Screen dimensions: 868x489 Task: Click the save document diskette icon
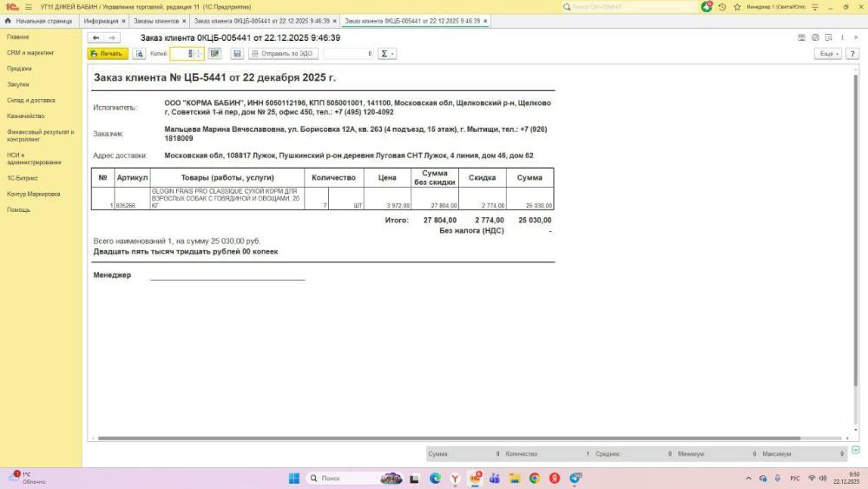click(237, 54)
